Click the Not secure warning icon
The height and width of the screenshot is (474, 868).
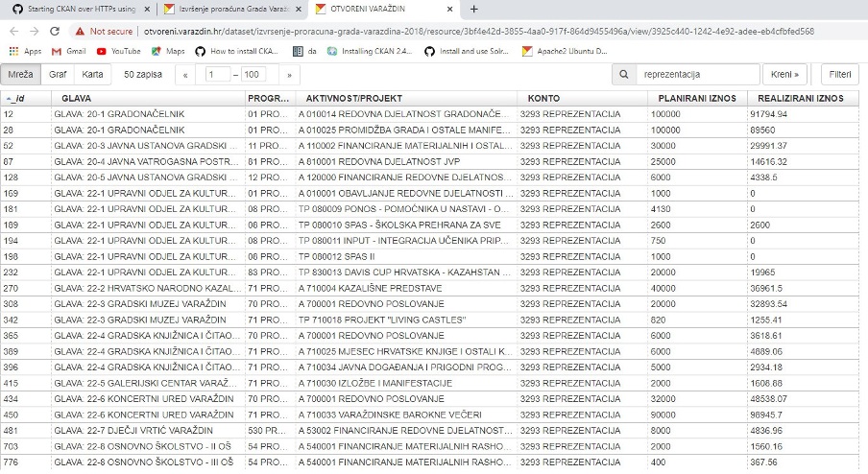click(81, 31)
